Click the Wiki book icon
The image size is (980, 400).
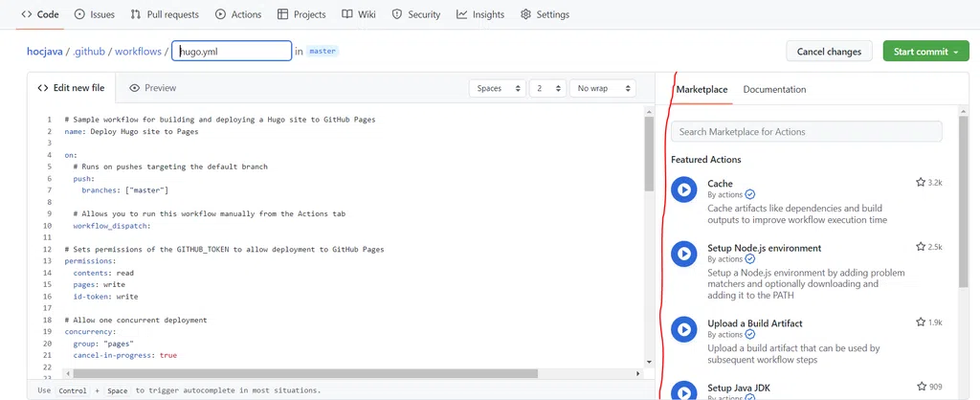[x=347, y=14]
